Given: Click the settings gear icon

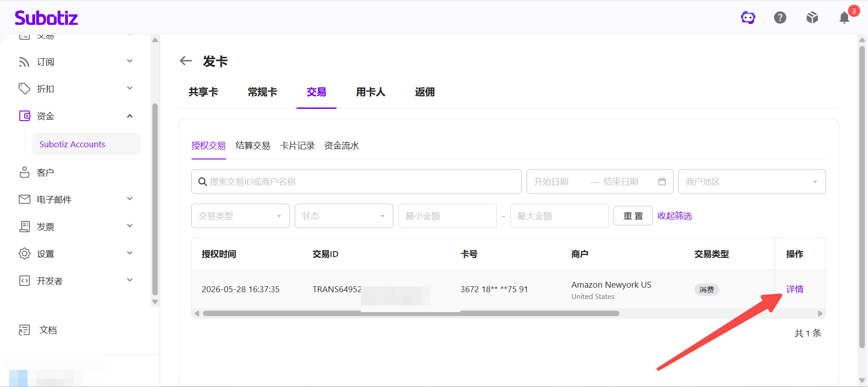Looking at the screenshot, I should tap(24, 254).
